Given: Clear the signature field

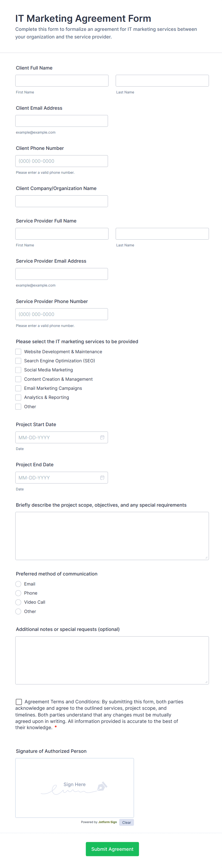Looking at the screenshot, I should tap(127, 822).
